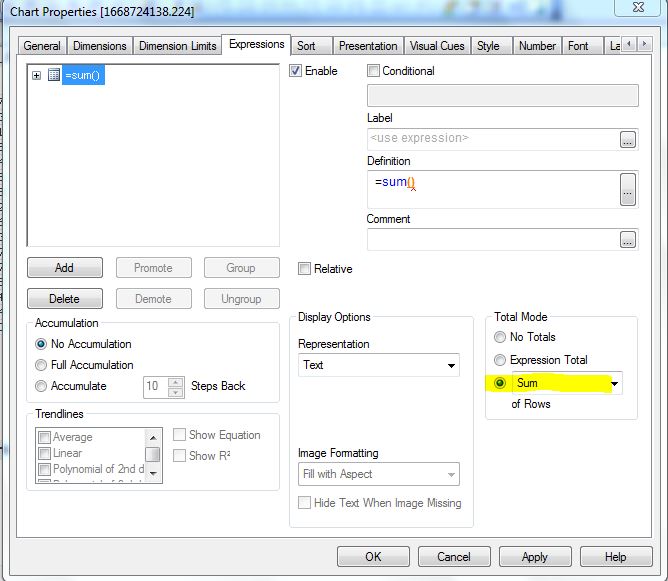This screenshot has width=668, height=581.
Task: Expand the =sum() expression tree node
Action: (x=37, y=75)
